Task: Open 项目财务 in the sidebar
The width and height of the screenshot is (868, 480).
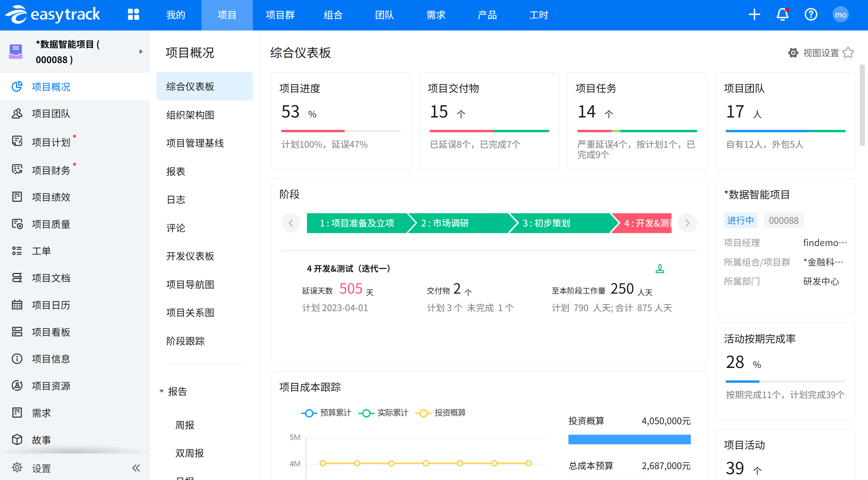Action: pyautogui.click(x=51, y=170)
